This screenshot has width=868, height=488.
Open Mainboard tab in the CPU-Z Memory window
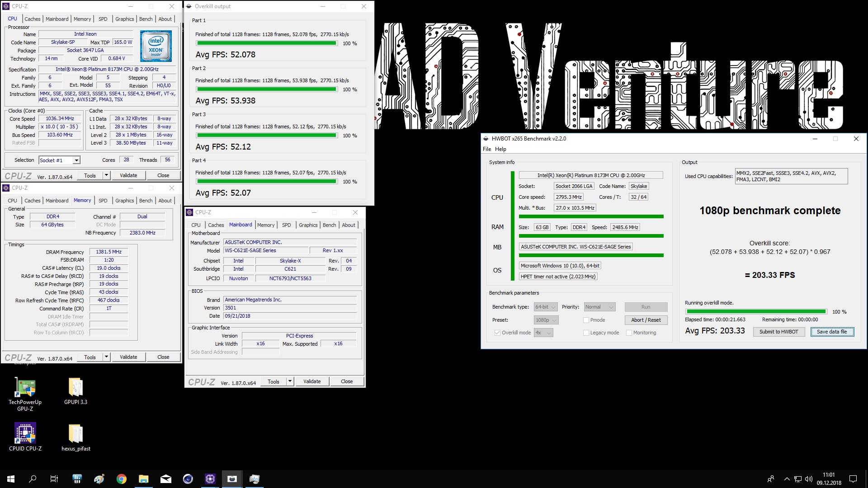point(57,201)
